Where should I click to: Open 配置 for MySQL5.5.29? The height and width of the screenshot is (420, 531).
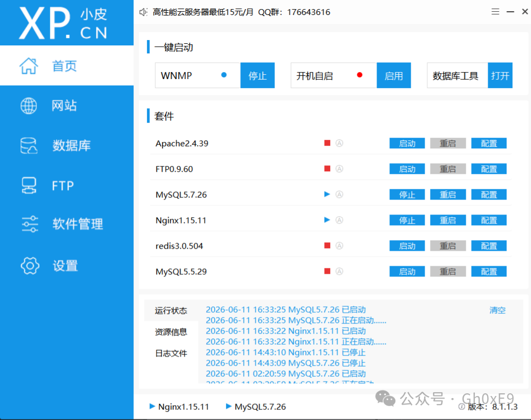tap(489, 272)
